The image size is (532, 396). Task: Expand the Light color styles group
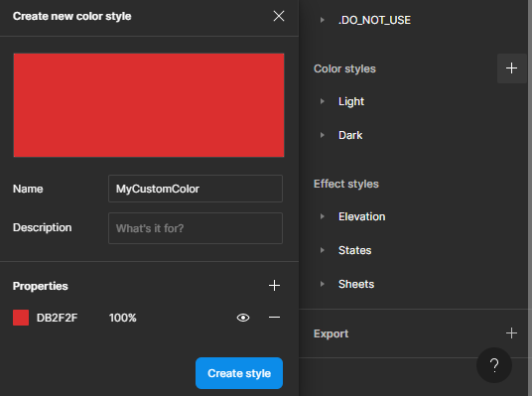point(322,101)
